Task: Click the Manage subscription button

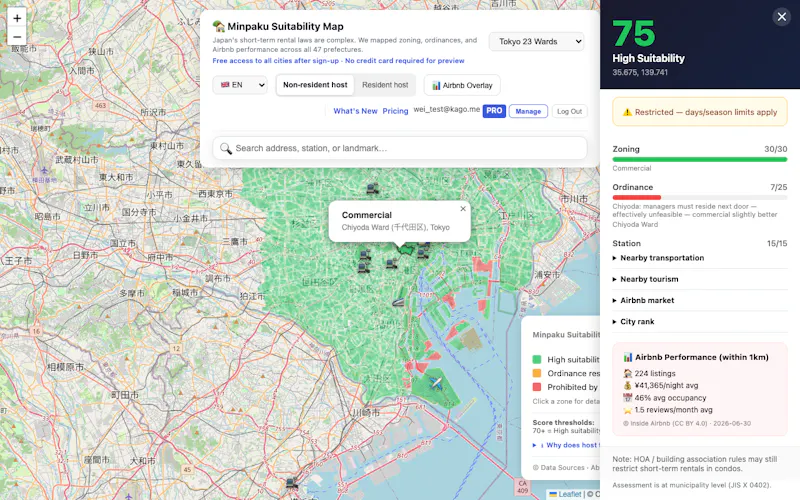Action: 528,111
